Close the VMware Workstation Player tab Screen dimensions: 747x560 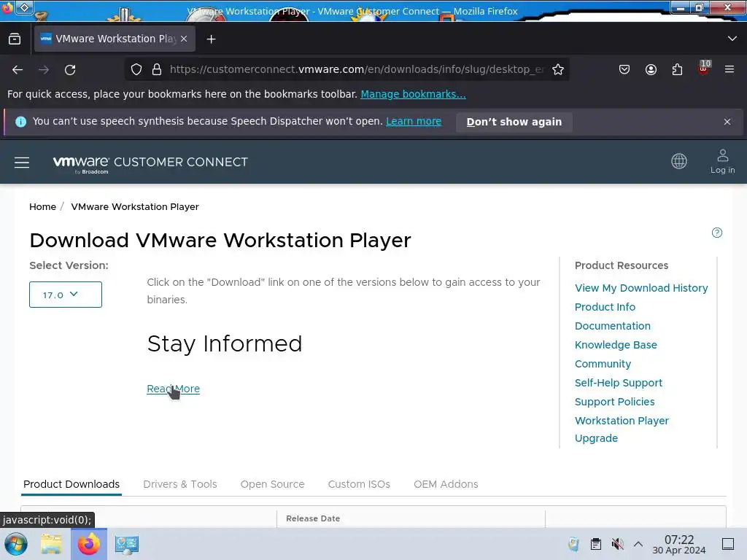point(184,39)
